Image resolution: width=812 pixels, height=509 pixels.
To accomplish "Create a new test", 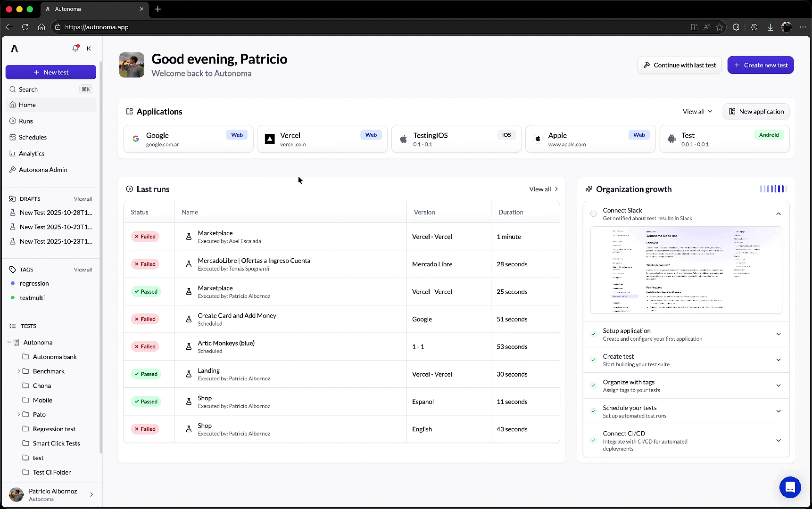I will point(761,65).
